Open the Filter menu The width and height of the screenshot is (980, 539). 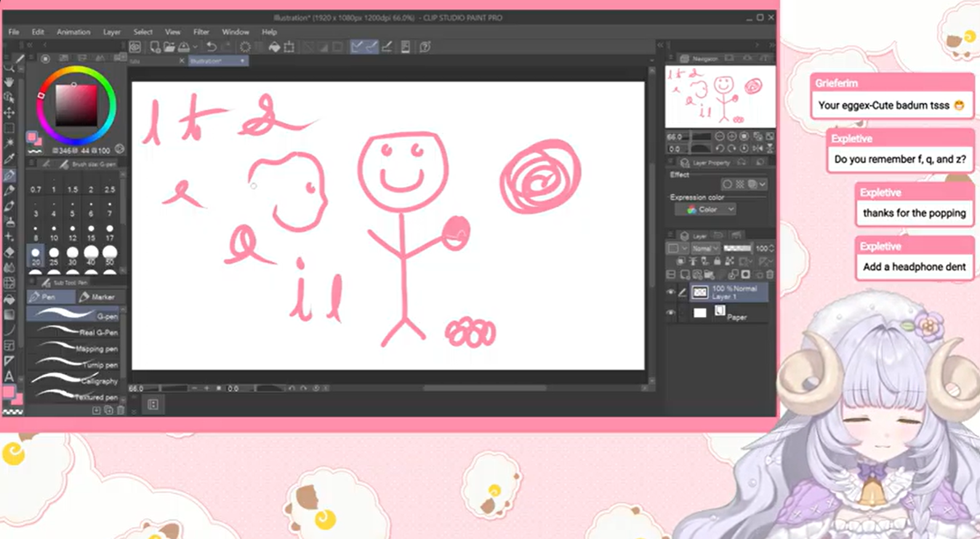201,32
